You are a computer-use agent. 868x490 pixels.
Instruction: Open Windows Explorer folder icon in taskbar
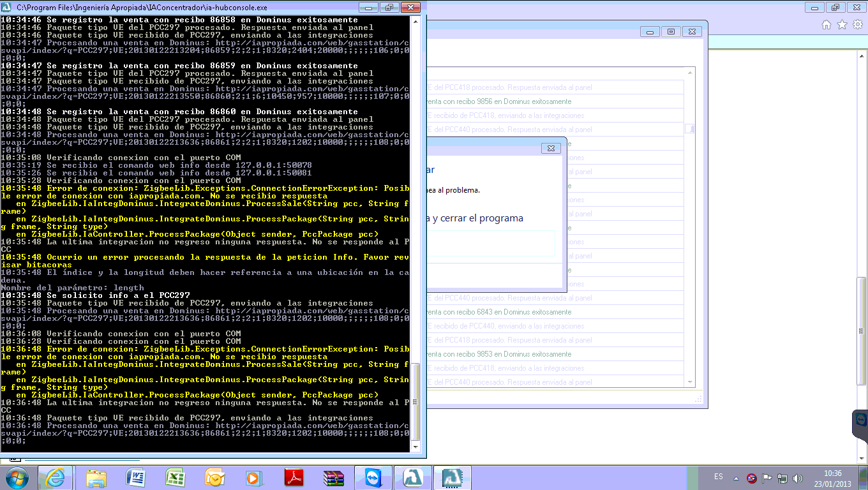coord(96,477)
